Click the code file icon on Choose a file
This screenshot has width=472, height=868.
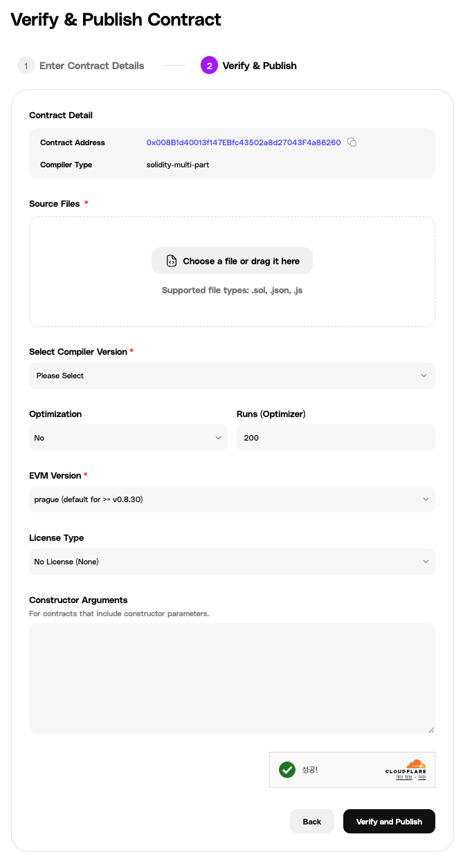pyautogui.click(x=172, y=261)
